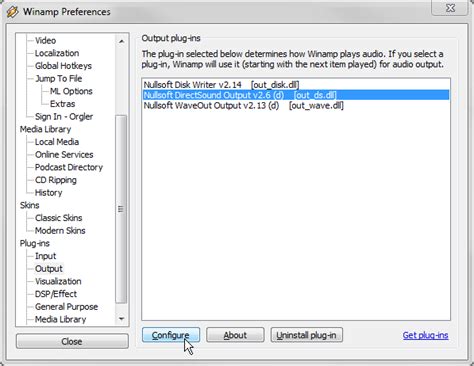Select the Skins category
Viewport: 474px width, 366px height.
click(29, 205)
